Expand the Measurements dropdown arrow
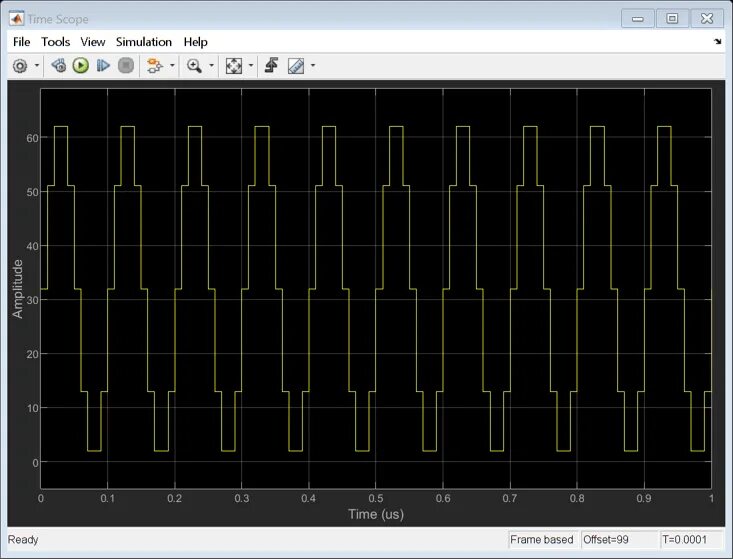733x559 pixels. (x=313, y=65)
